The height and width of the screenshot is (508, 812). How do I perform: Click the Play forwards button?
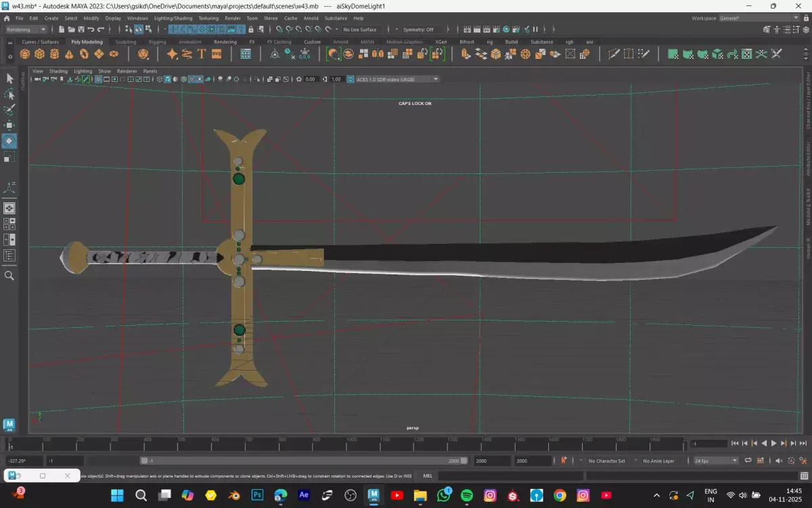[773, 444]
